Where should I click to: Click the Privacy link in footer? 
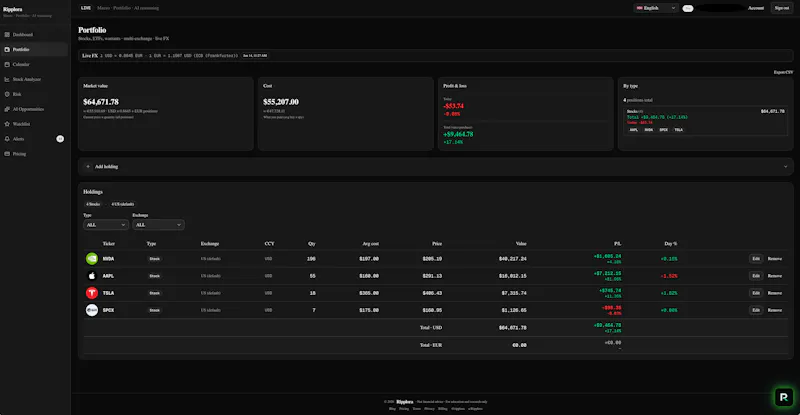(430, 409)
